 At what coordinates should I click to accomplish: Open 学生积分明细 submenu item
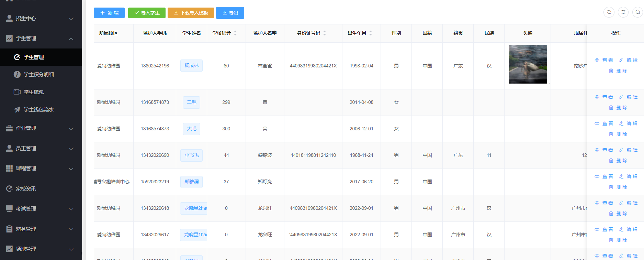coord(41,75)
